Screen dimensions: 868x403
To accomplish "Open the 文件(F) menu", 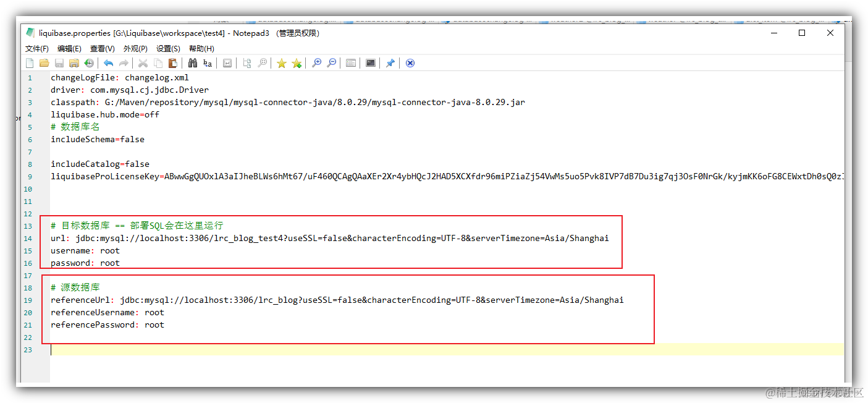I will coord(37,48).
